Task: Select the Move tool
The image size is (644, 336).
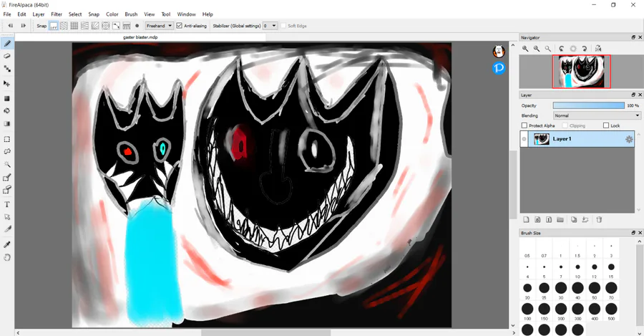Action: click(x=7, y=84)
